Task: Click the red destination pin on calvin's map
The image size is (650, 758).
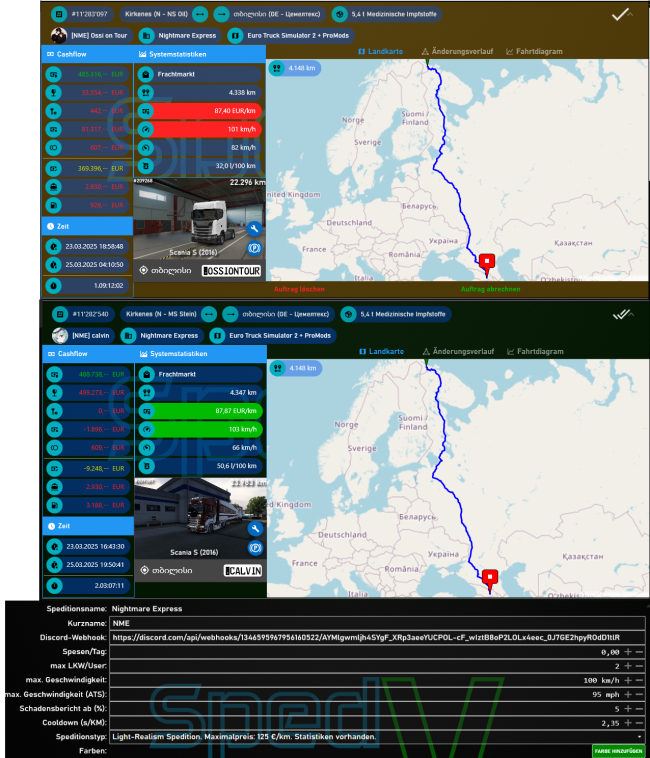Action: [x=490, y=580]
